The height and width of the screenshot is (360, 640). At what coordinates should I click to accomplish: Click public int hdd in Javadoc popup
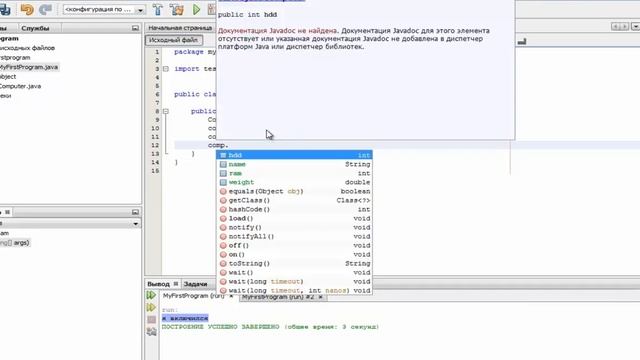click(x=247, y=15)
